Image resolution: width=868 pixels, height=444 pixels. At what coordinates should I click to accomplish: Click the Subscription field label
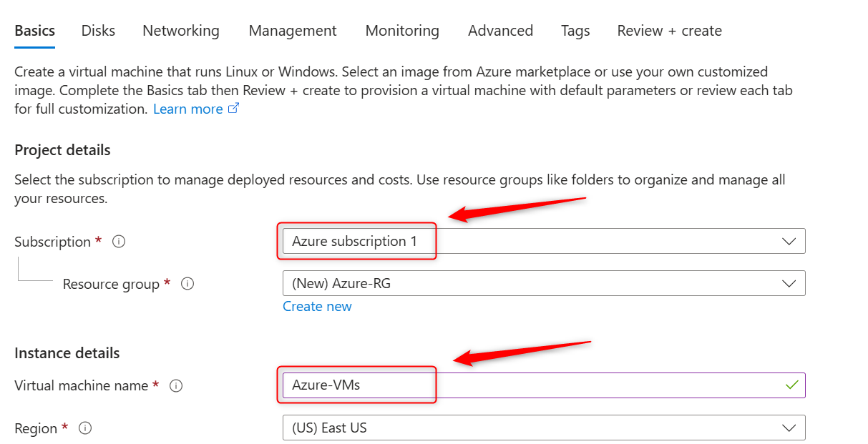pyautogui.click(x=52, y=242)
